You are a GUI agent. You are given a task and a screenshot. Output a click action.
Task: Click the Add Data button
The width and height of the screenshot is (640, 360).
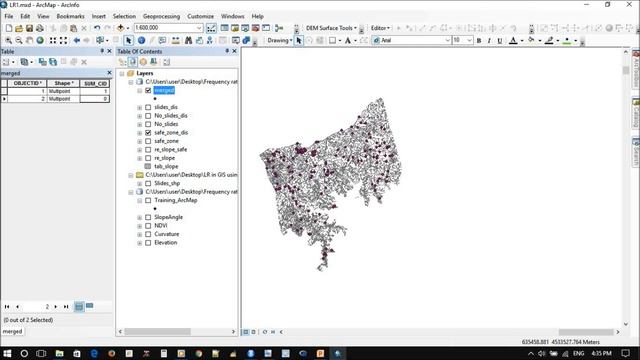click(120, 28)
